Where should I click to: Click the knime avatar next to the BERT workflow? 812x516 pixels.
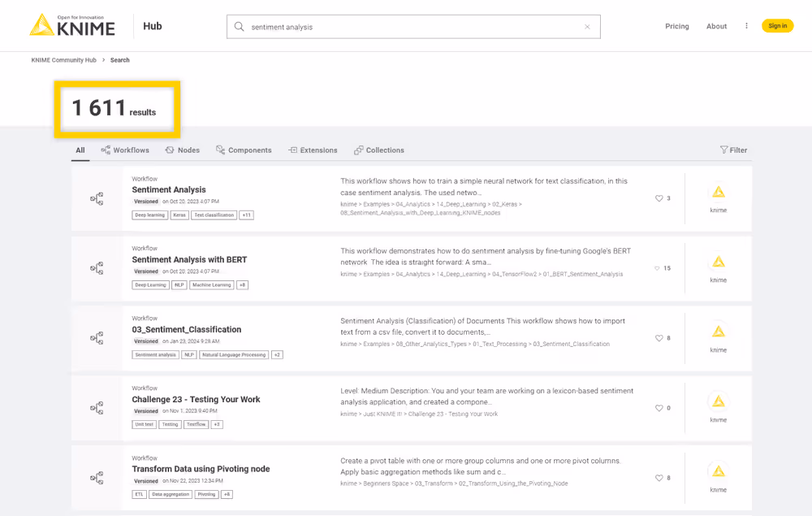tap(718, 262)
